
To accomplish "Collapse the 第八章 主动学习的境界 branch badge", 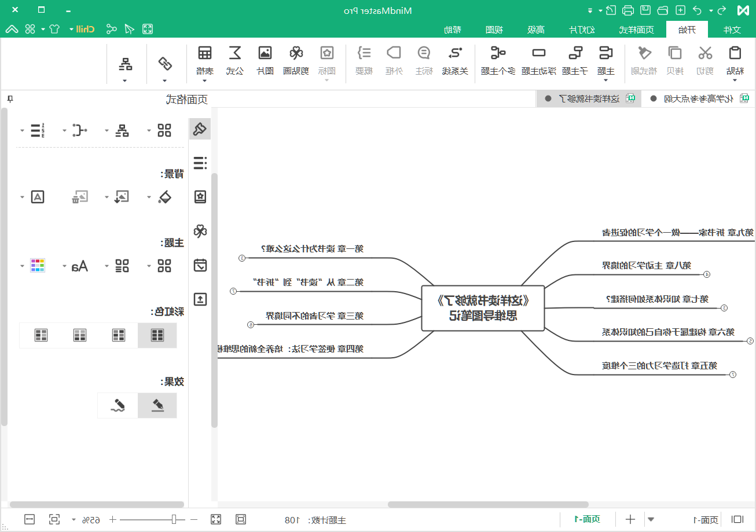I will click(x=707, y=274).
